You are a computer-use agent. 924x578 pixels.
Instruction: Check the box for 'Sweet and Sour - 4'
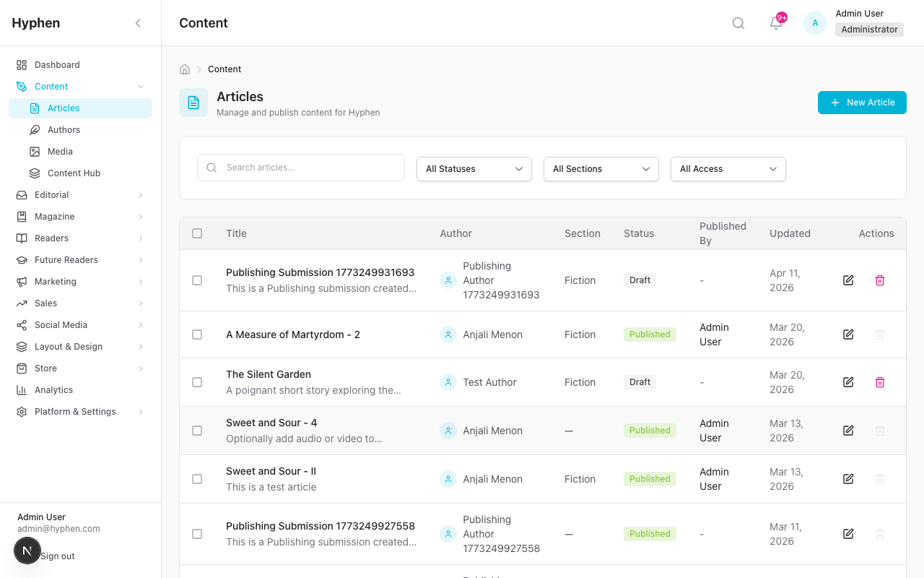pos(197,431)
